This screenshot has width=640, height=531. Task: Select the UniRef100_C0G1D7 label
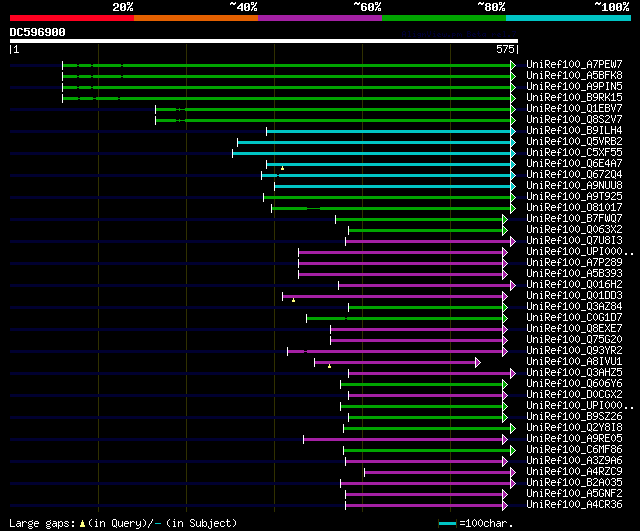[x=574, y=318]
